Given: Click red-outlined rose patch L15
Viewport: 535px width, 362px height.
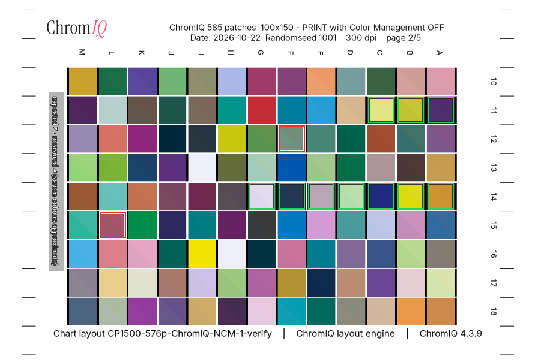Looking at the screenshot, I should [x=113, y=225].
